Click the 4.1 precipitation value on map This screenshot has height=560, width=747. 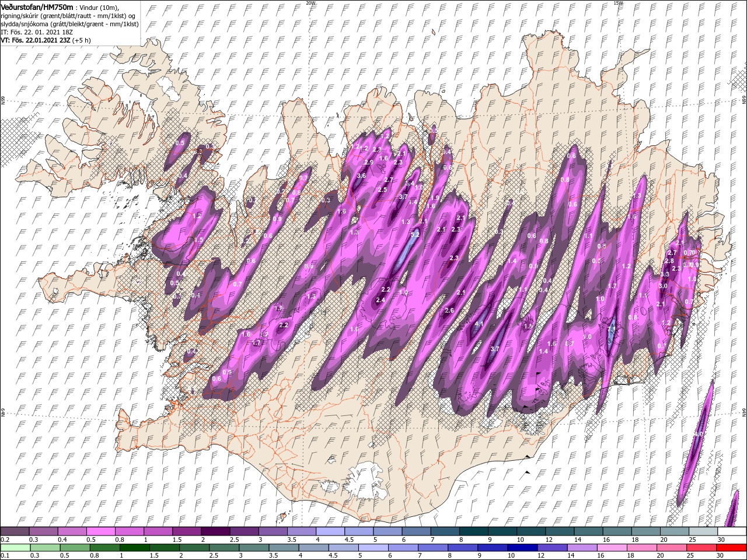pos(480,324)
